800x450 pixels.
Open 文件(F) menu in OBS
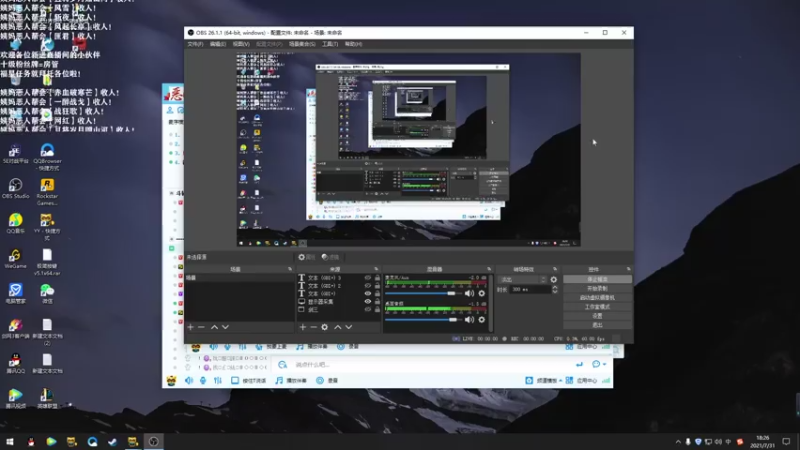point(195,44)
